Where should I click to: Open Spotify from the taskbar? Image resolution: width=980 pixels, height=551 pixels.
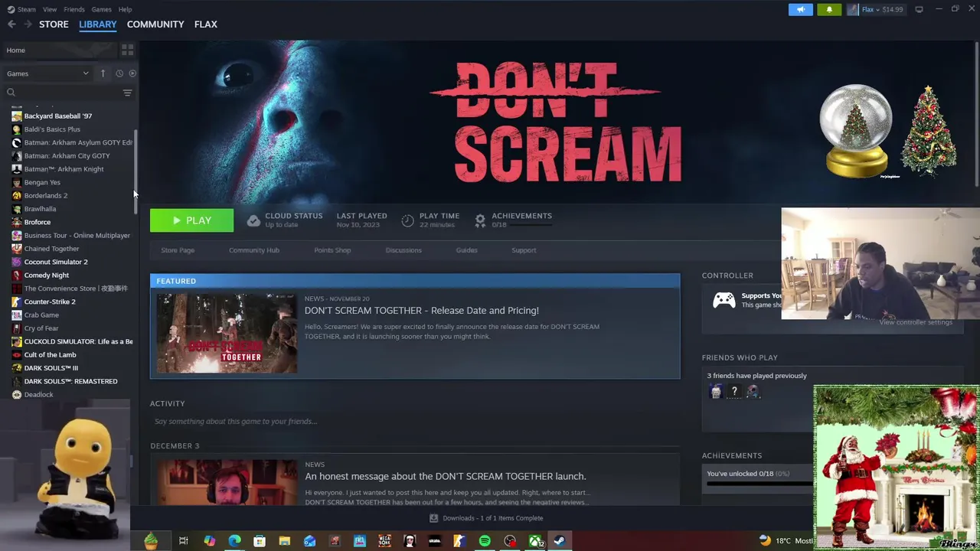coord(485,541)
